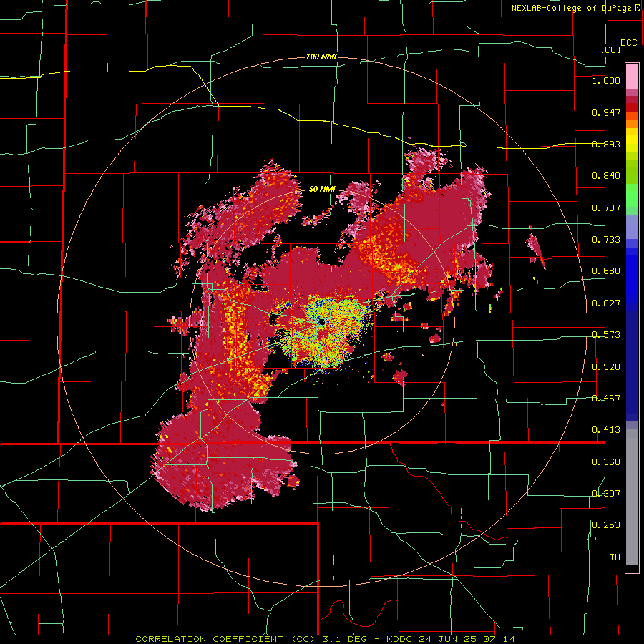Pick the gray segment at the bottom of the color bar

[x=632, y=497]
